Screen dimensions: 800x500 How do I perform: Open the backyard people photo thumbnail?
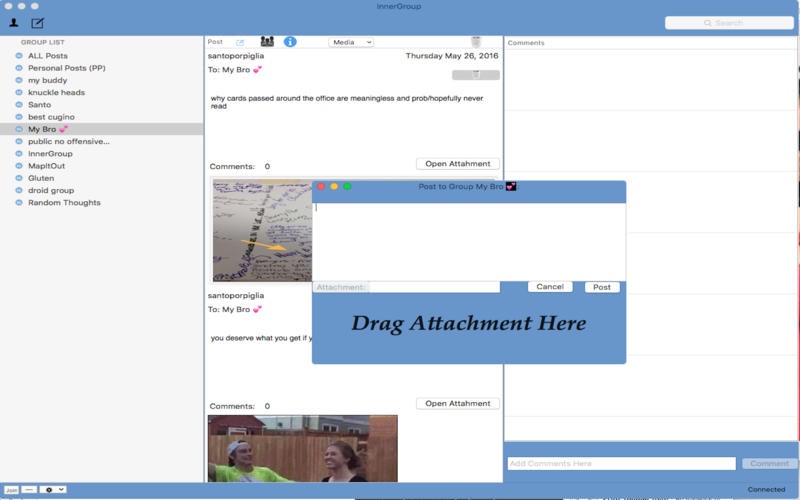tap(303, 448)
